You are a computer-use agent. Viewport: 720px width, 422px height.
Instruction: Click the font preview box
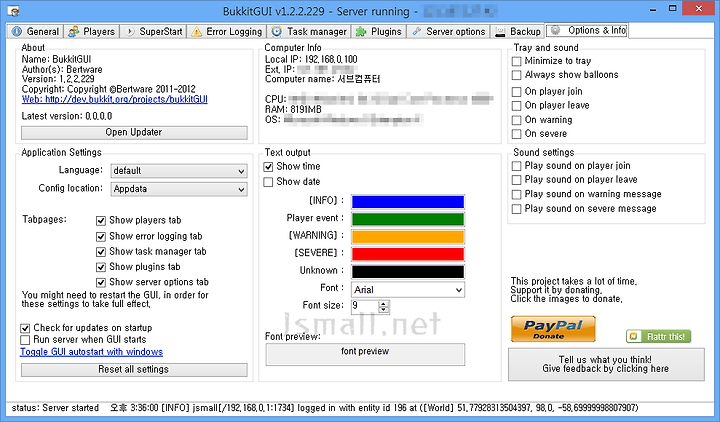pos(365,354)
